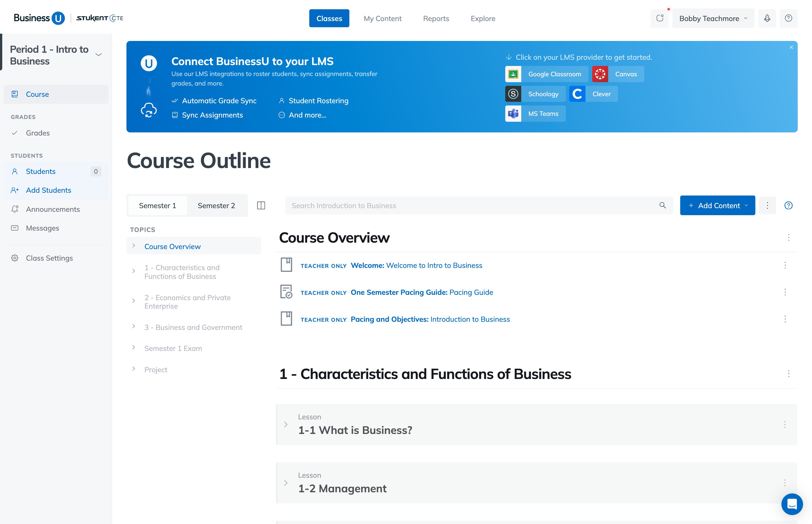Open the Period 1 class selector dropdown
The image size is (812, 524).
tap(99, 55)
